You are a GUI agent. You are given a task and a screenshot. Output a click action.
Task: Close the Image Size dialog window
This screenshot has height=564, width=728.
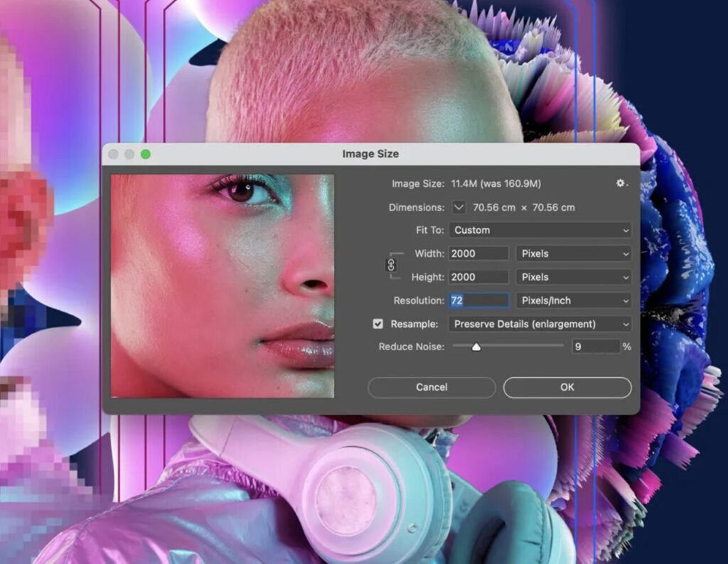[x=114, y=154]
